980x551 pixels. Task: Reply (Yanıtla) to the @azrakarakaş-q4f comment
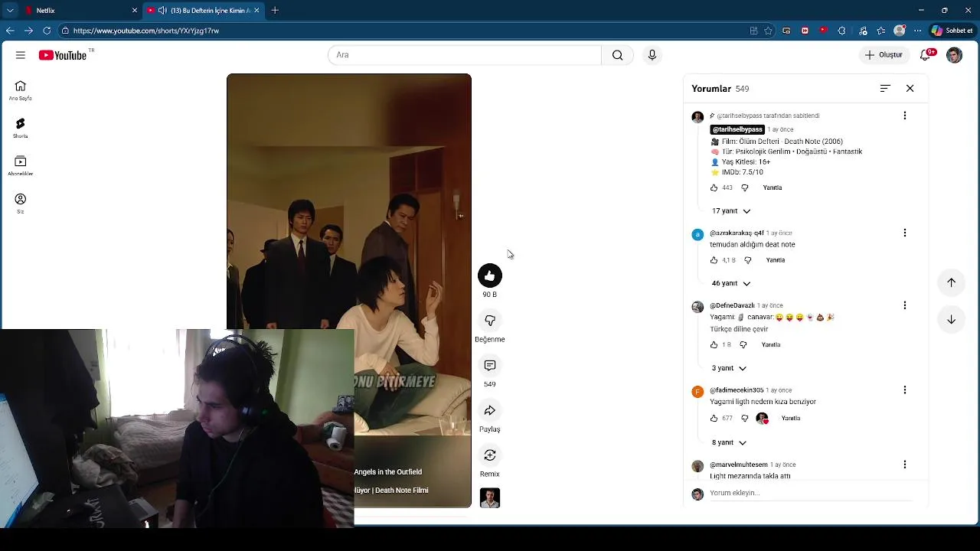776,260
